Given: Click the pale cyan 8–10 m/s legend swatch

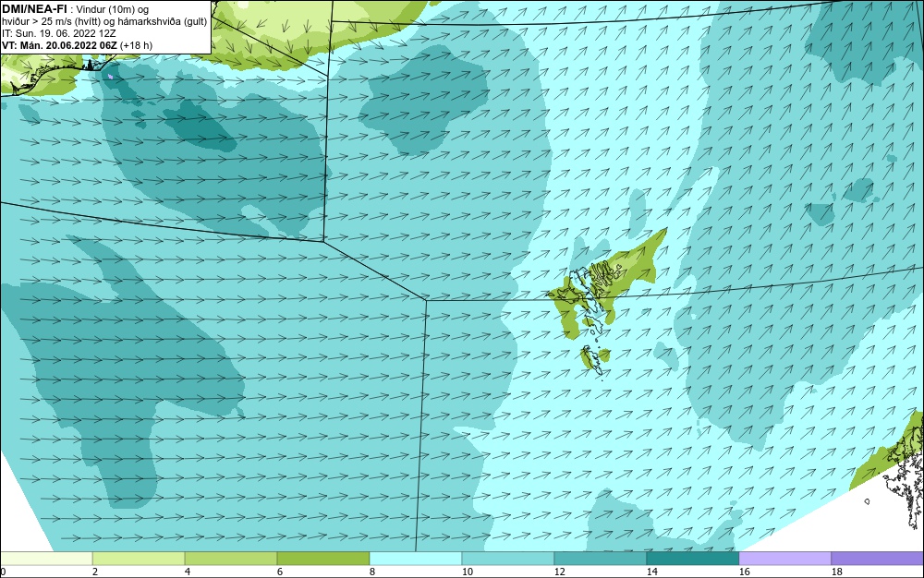Looking at the screenshot, I should click(x=416, y=558).
